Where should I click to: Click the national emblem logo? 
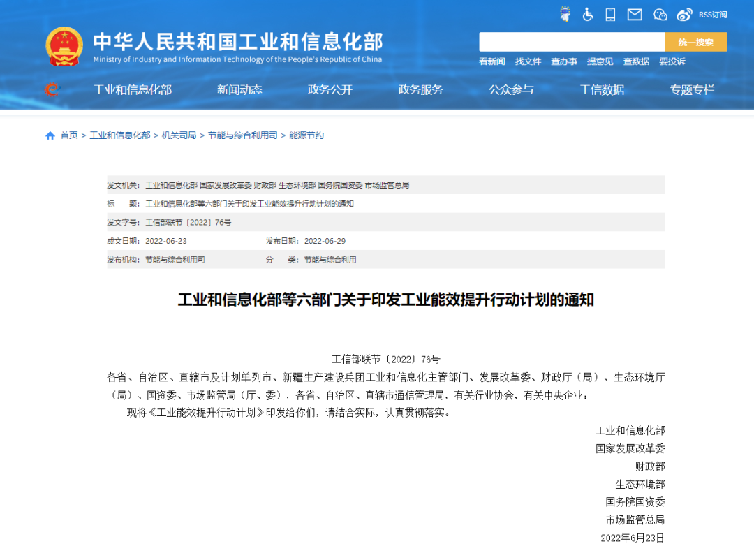pyautogui.click(x=64, y=47)
